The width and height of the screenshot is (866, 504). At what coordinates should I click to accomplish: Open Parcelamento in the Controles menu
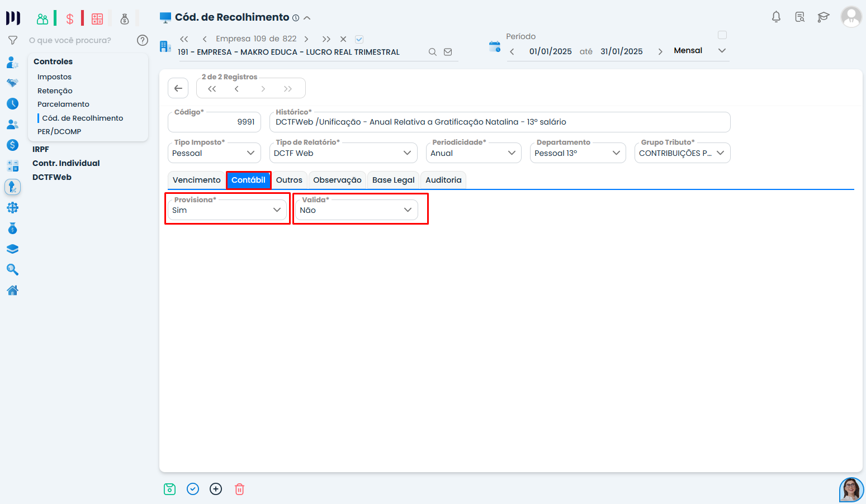[63, 104]
